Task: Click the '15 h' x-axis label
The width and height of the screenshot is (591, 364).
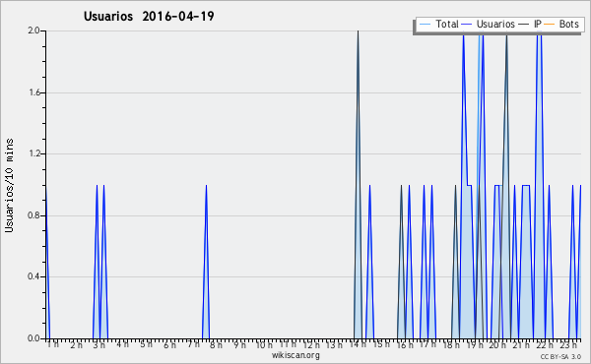Action: pos(381,344)
